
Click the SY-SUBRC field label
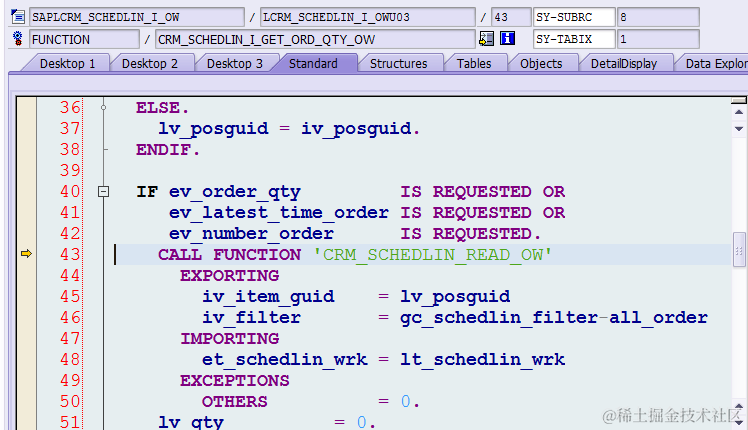pyautogui.click(x=574, y=17)
